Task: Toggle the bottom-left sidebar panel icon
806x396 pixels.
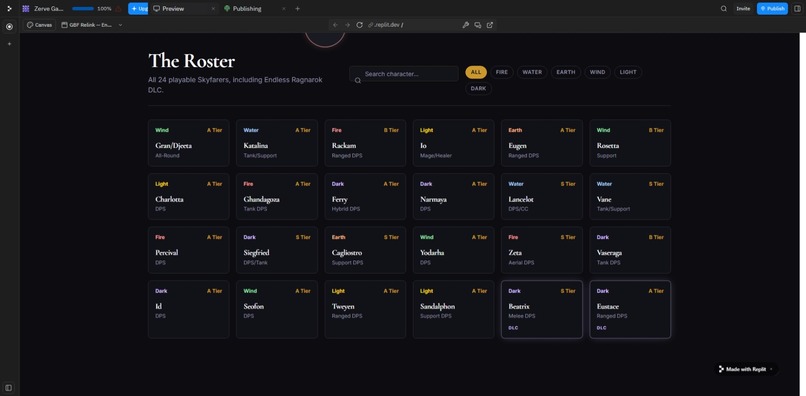Action: click(x=9, y=387)
